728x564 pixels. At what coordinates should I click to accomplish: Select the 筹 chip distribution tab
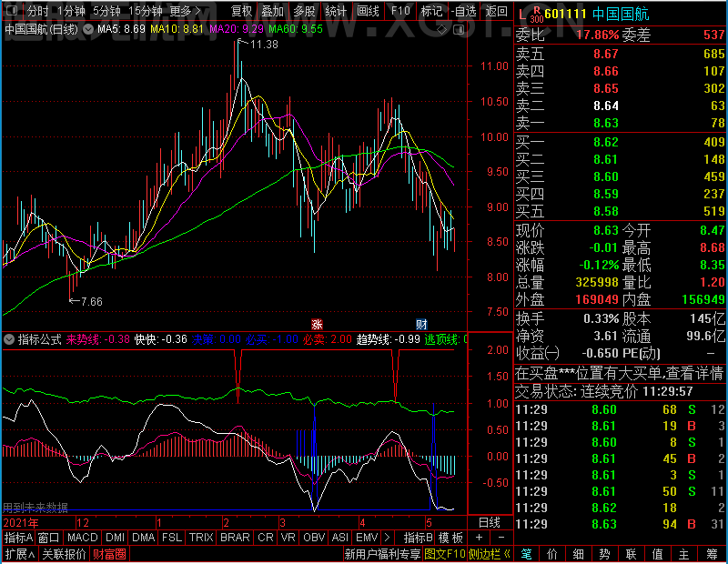713,554
